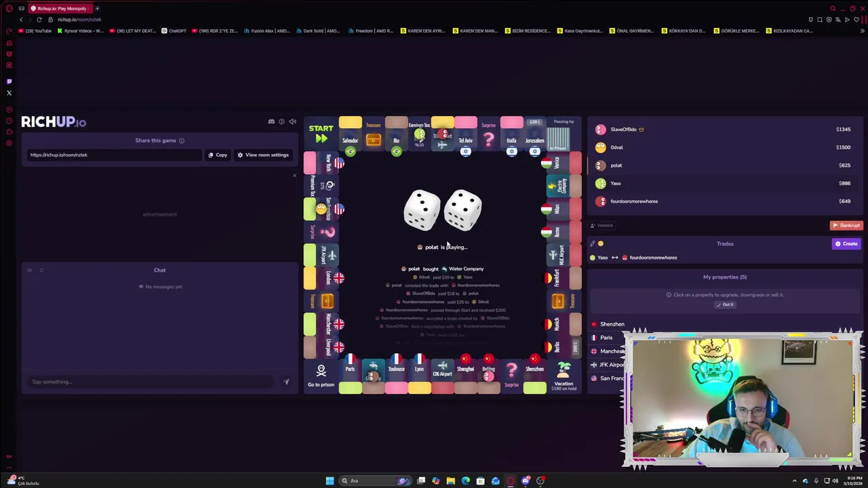This screenshot has height=488, width=868.
Task: Open the top-row Surprise question tile
Action: [x=488, y=134]
